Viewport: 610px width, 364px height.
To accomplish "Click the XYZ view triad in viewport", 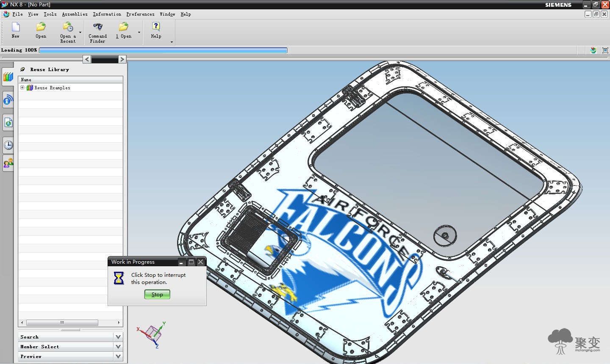I will point(152,334).
